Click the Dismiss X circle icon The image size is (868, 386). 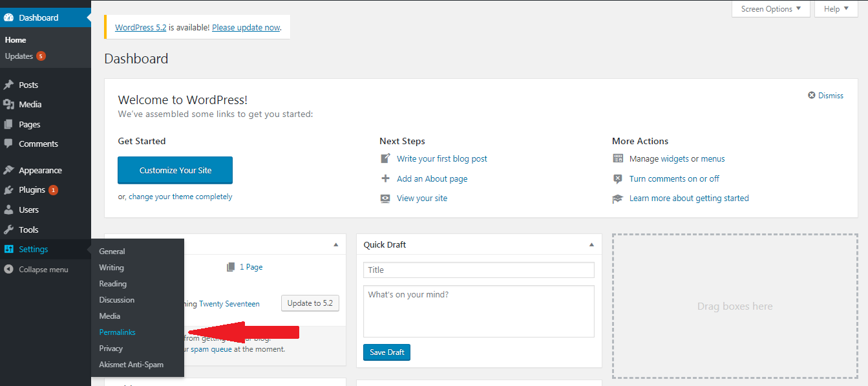pyautogui.click(x=812, y=95)
